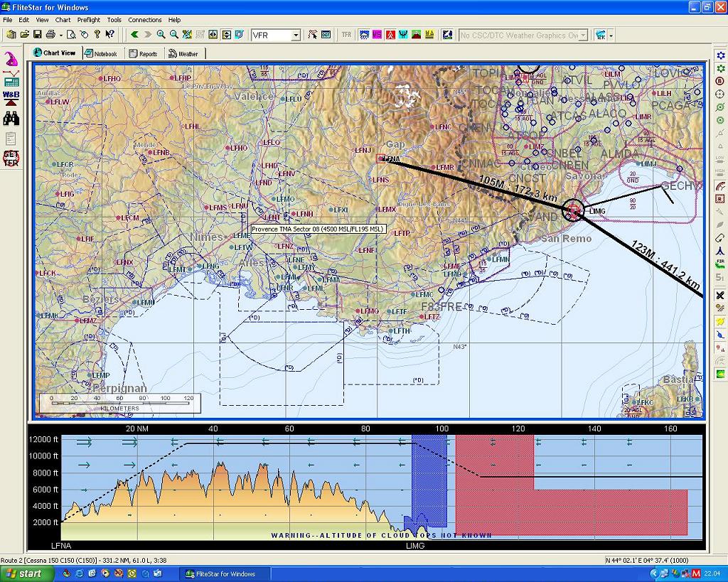Open the Print Preview toolbar icon
The width and height of the screenshot is (728, 582).
71,35
